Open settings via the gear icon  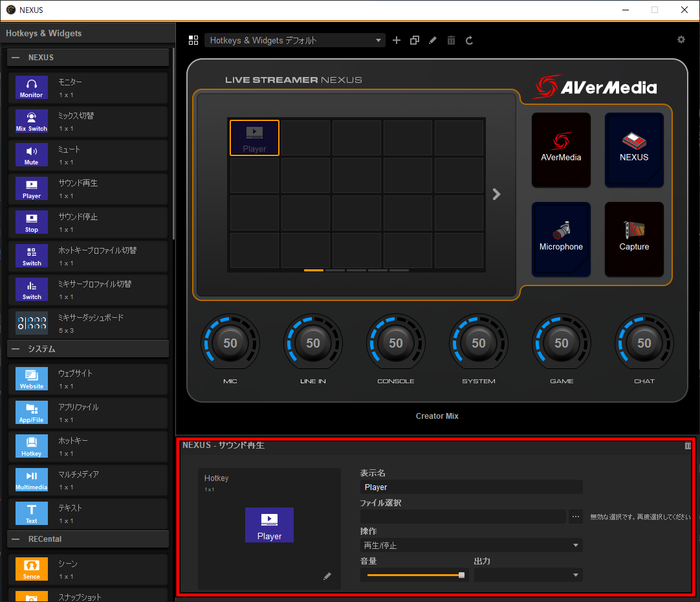(681, 39)
